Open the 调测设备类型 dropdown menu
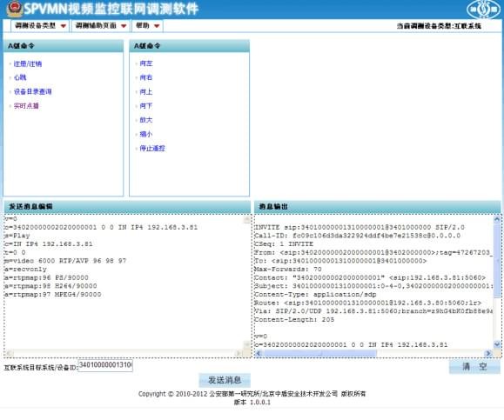 point(40,26)
